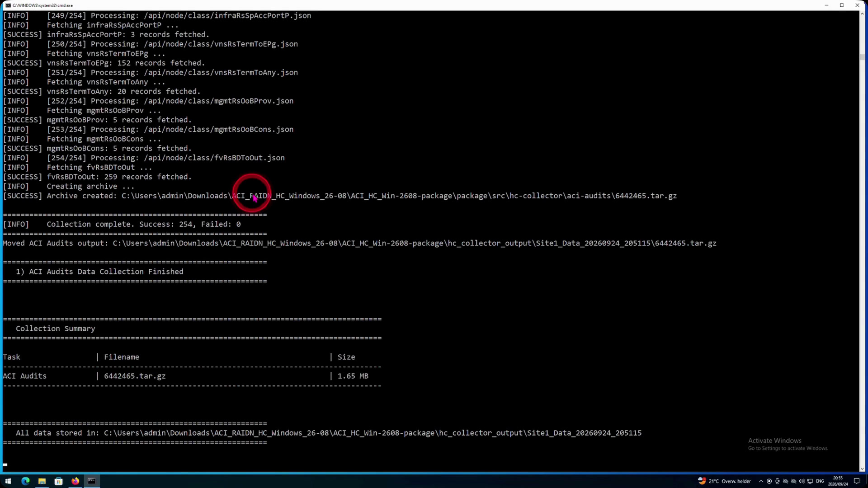
Task: Launch Microsoft Edge from taskbar
Action: pyautogui.click(x=25, y=481)
